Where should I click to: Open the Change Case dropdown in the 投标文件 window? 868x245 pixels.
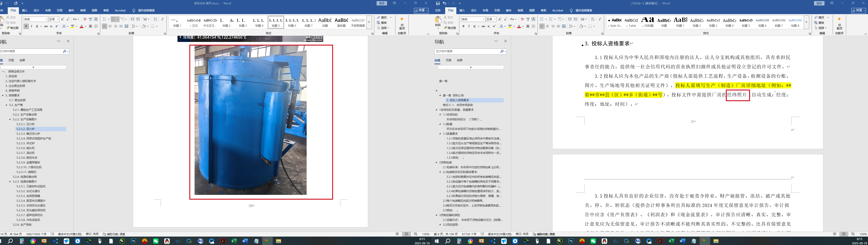pos(76,19)
